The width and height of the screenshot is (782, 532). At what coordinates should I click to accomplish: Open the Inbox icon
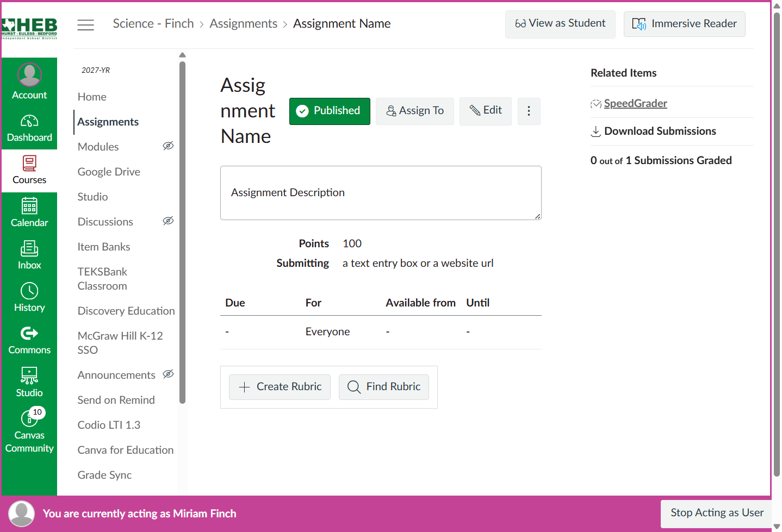(x=29, y=249)
